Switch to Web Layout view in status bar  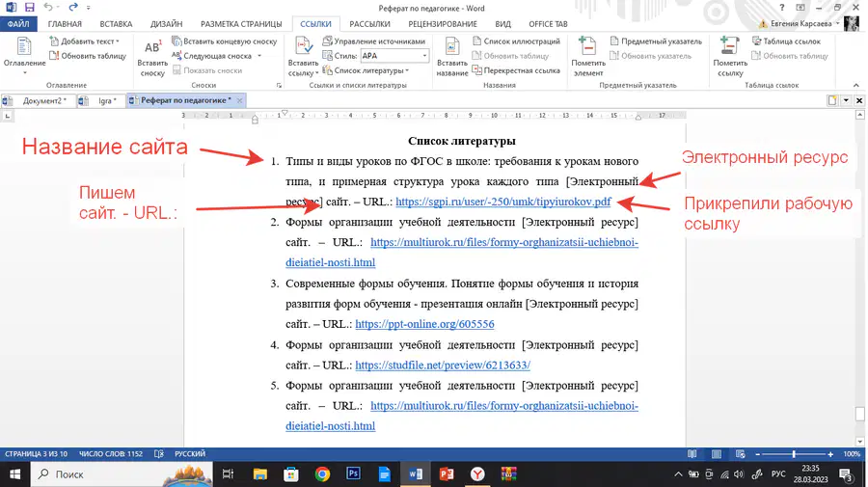(740, 454)
